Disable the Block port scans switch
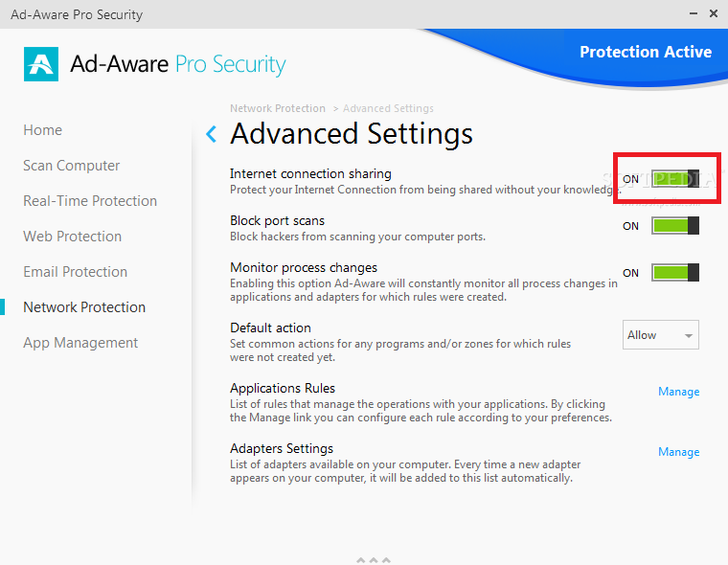 pos(675,226)
